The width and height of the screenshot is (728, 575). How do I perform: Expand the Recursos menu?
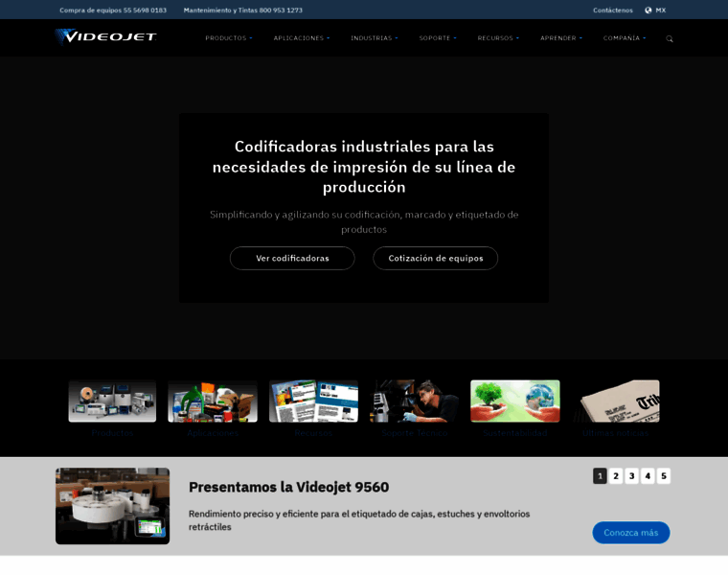click(x=498, y=38)
